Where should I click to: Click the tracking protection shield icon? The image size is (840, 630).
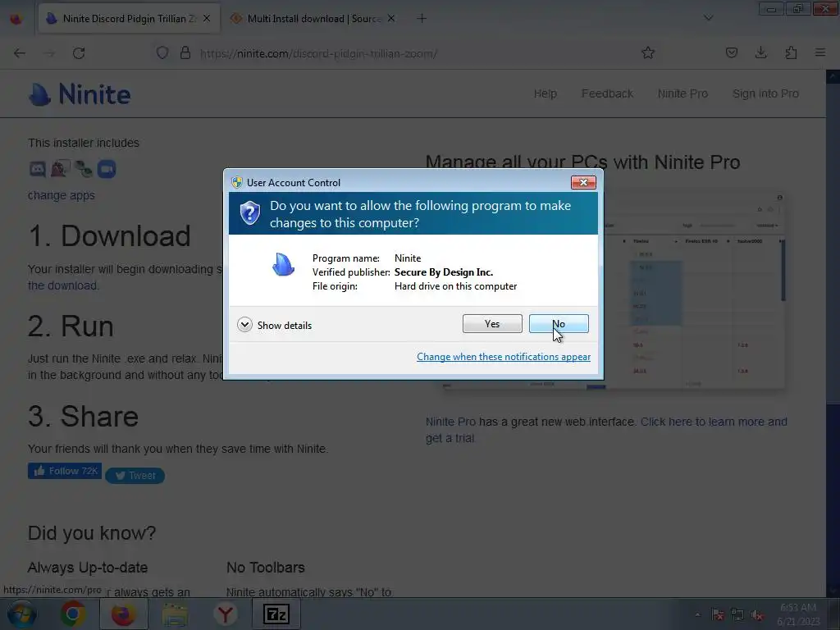pos(162,53)
